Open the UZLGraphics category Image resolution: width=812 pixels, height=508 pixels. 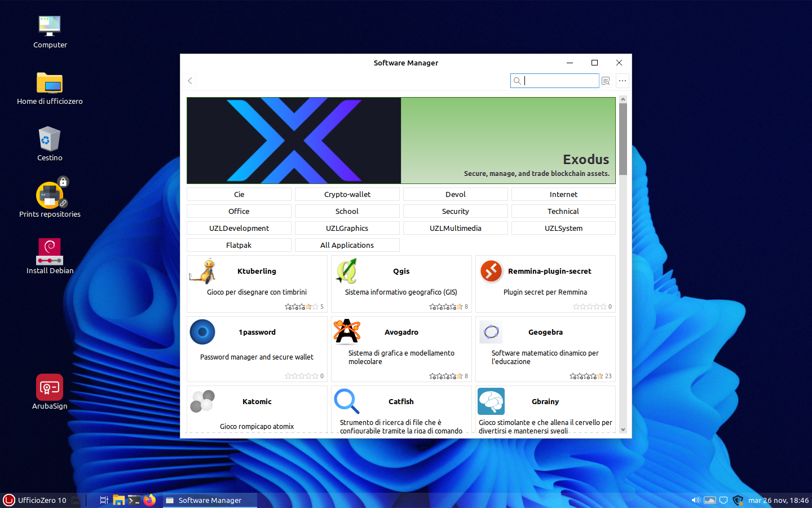347,228
